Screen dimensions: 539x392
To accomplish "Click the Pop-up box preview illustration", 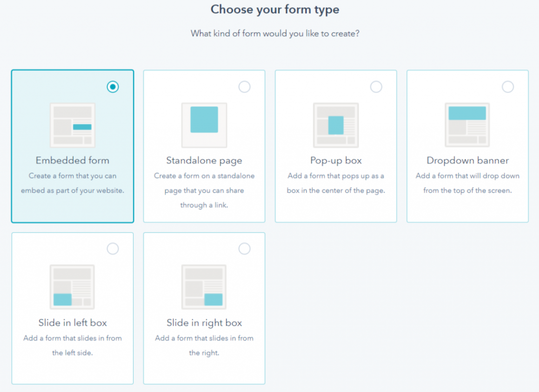I will [x=335, y=125].
